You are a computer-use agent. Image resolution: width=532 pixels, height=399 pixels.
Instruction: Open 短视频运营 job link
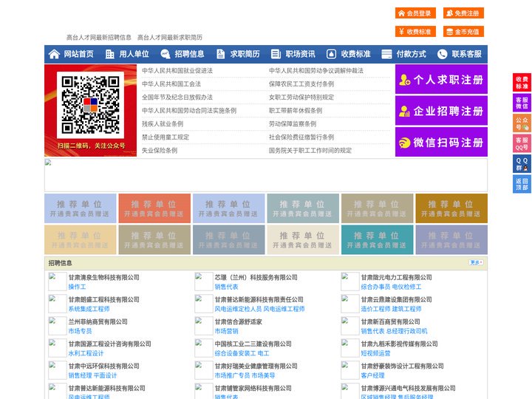(376, 353)
